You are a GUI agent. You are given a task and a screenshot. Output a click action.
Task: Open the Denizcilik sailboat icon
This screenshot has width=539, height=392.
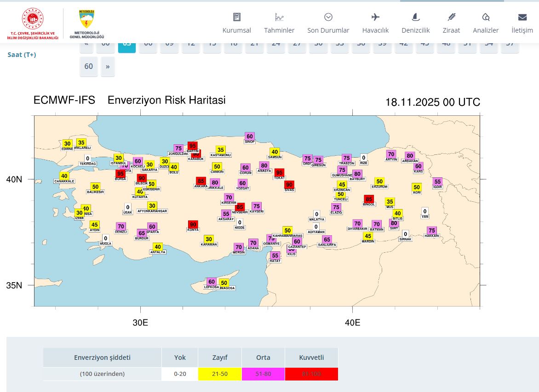(415, 17)
